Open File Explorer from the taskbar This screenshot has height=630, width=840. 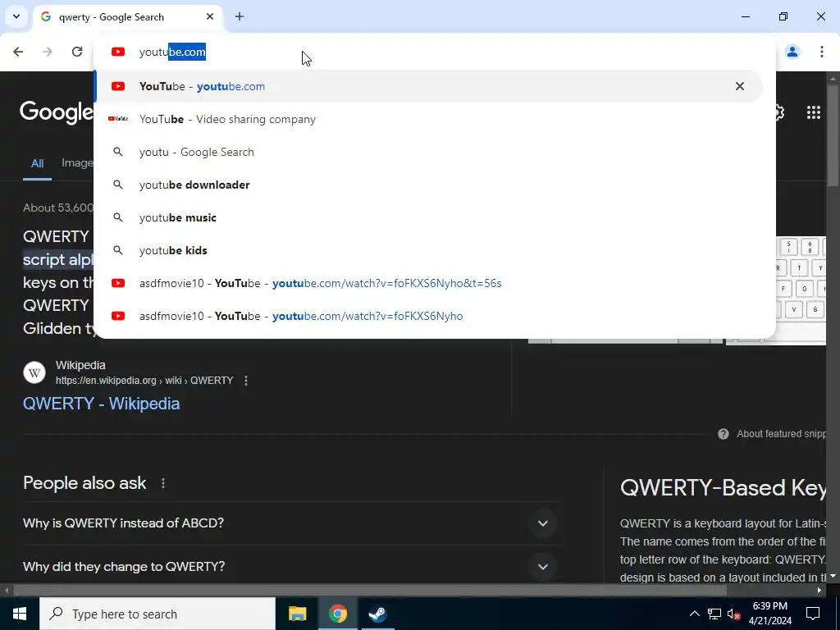point(297,614)
